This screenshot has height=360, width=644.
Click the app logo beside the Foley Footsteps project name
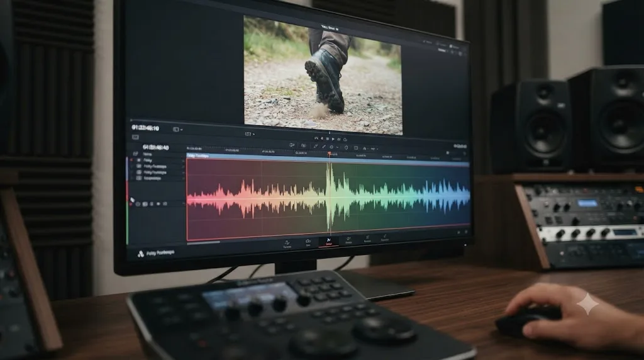pos(140,254)
